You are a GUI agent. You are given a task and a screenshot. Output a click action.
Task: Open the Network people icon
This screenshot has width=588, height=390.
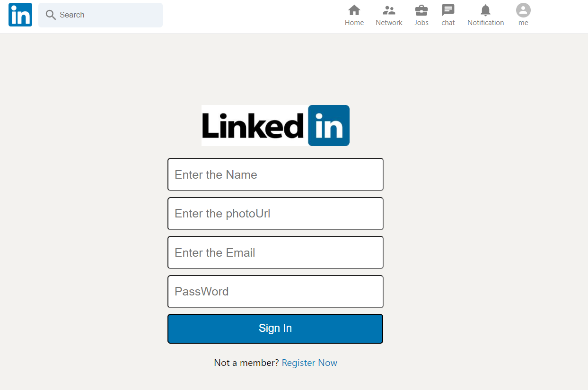(x=389, y=9)
